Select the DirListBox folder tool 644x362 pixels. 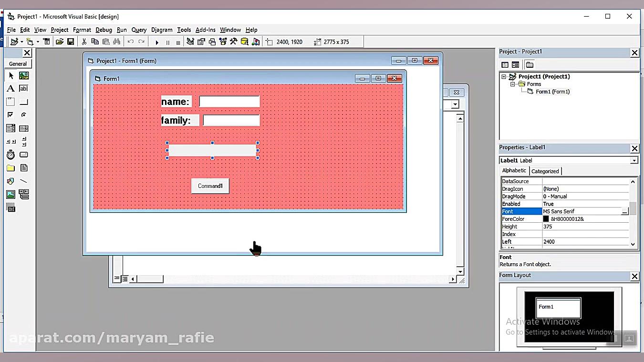tap(10, 168)
